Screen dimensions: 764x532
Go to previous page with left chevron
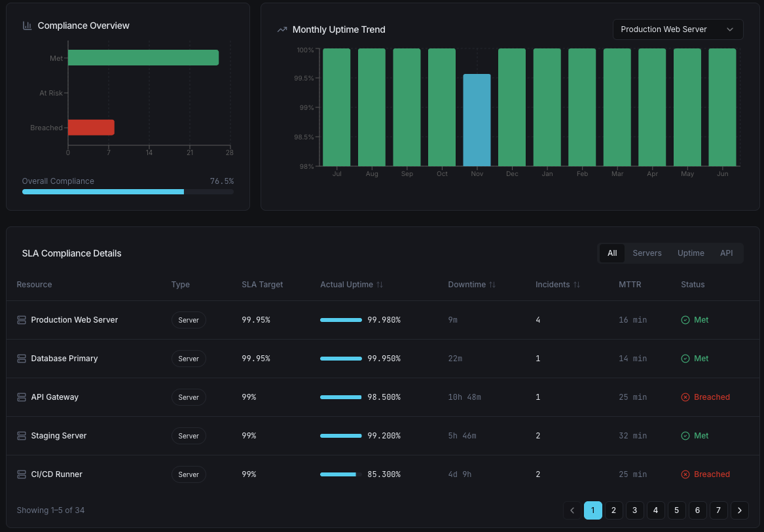click(x=572, y=510)
